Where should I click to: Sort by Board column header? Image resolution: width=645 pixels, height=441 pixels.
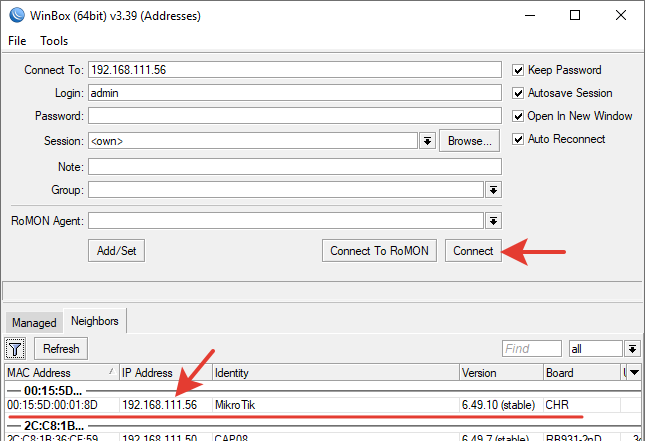[582, 373]
